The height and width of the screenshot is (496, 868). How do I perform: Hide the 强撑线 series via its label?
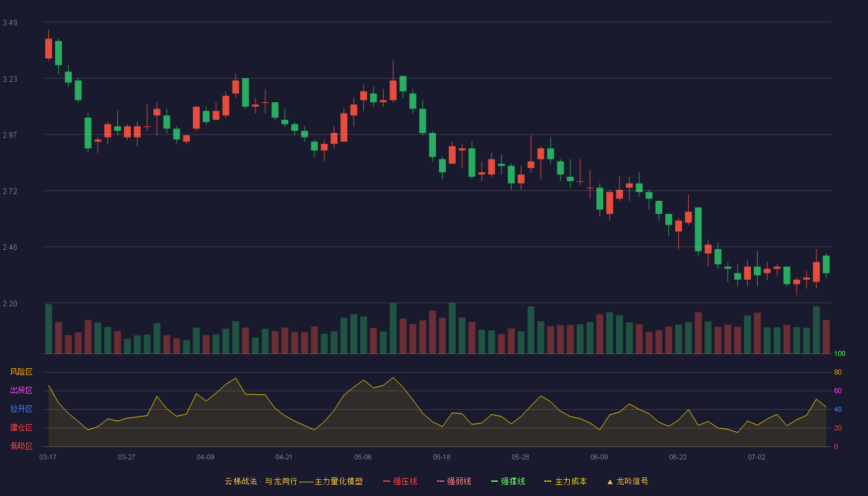[x=513, y=481]
